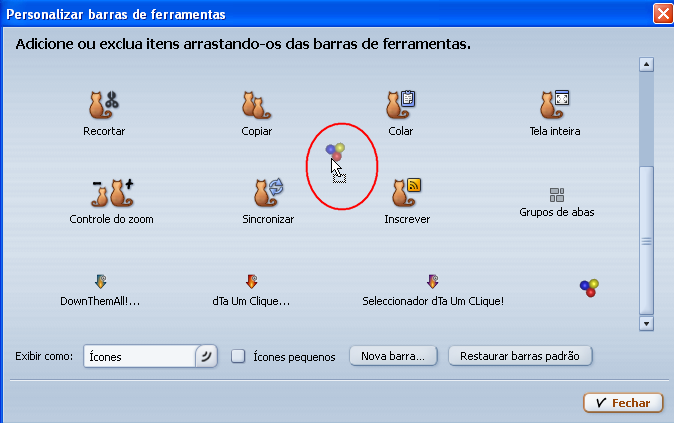Click the Nova barra... button
The width and height of the screenshot is (674, 423).
tap(393, 356)
